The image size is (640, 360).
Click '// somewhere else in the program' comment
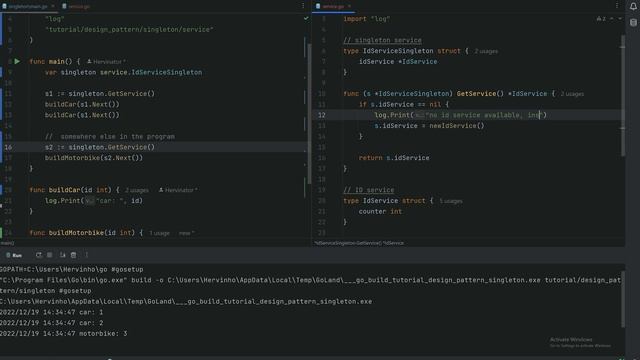coord(109,137)
